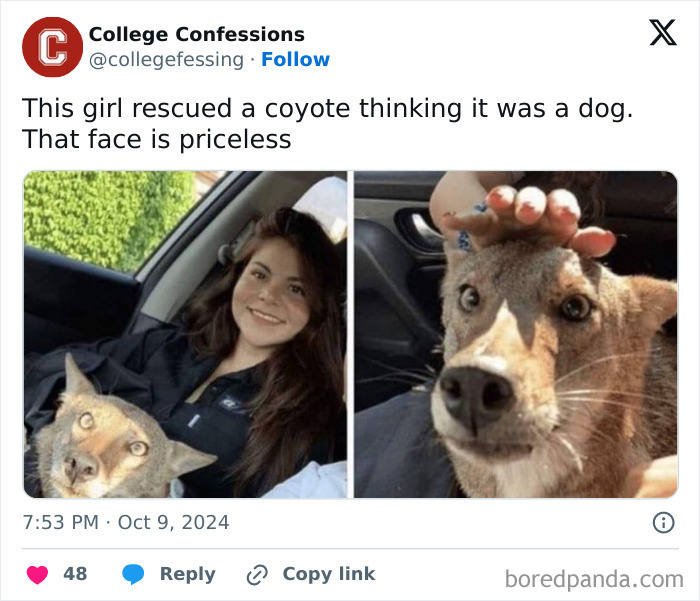The image size is (700, 601).
Task: Click the chain link copy icon
Action: click(257, 575)
